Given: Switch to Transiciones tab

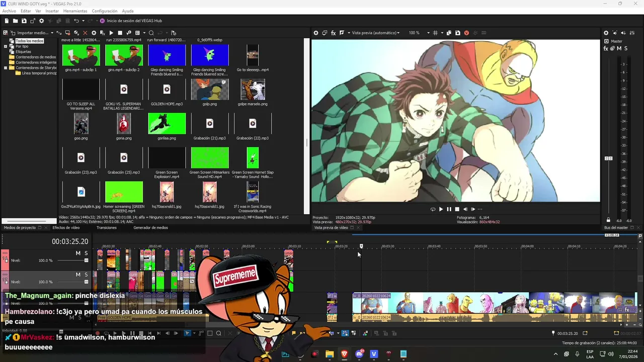Looking at the screenshot, I should click(107, 228).
